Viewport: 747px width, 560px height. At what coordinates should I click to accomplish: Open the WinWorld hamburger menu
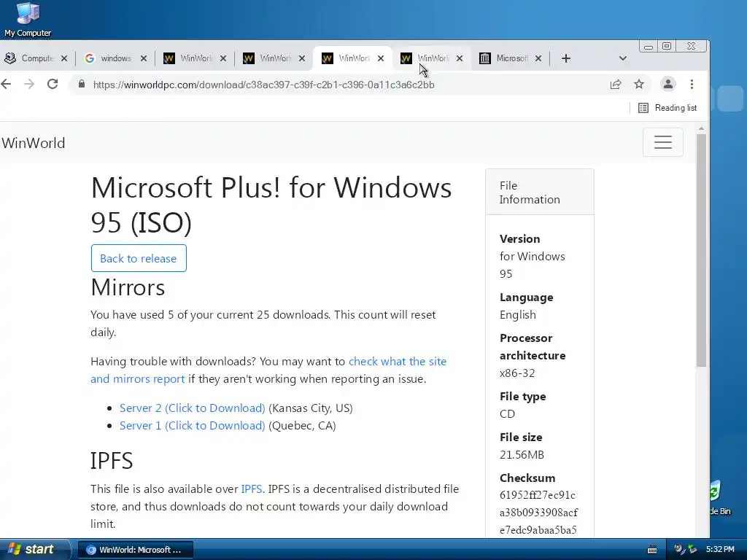(662, 142)
